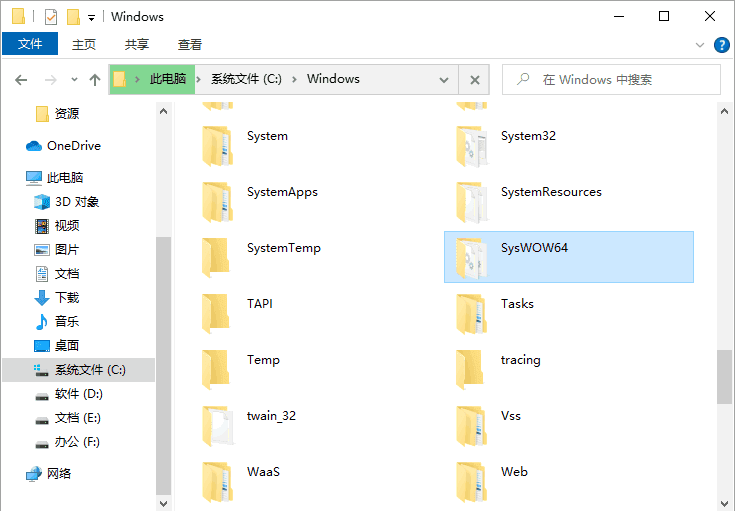
Task: Click 此电脑 in the address bar
Action: click(168, 79)
